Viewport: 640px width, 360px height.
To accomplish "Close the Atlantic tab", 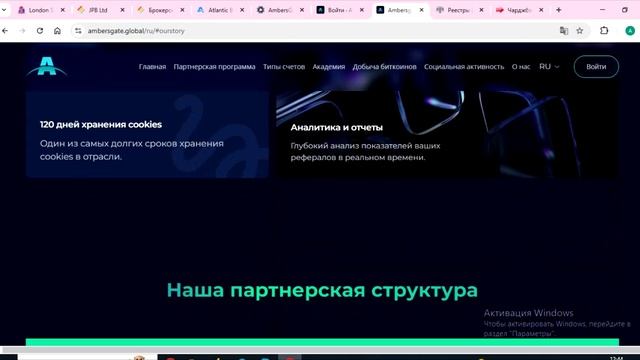I will pos(242,10).
